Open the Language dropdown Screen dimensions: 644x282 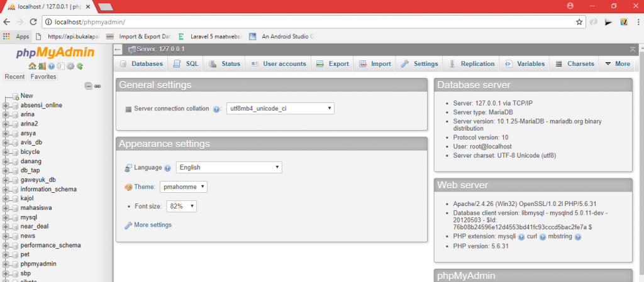228,168
